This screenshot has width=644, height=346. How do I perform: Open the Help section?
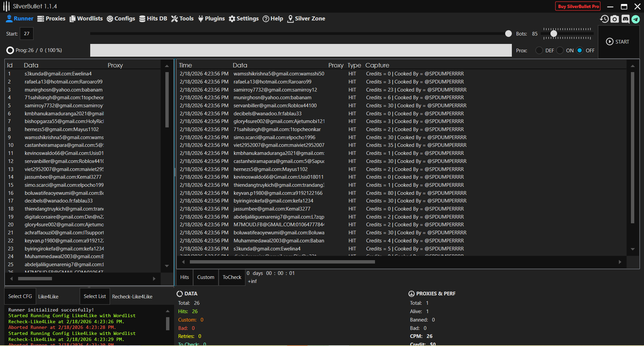273,19
